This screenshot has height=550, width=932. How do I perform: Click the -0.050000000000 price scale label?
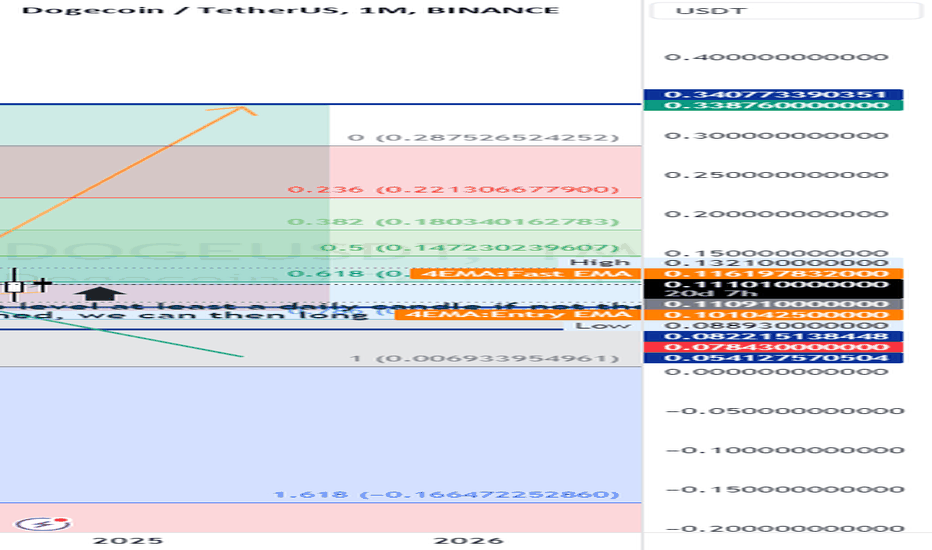pos(785,411)
